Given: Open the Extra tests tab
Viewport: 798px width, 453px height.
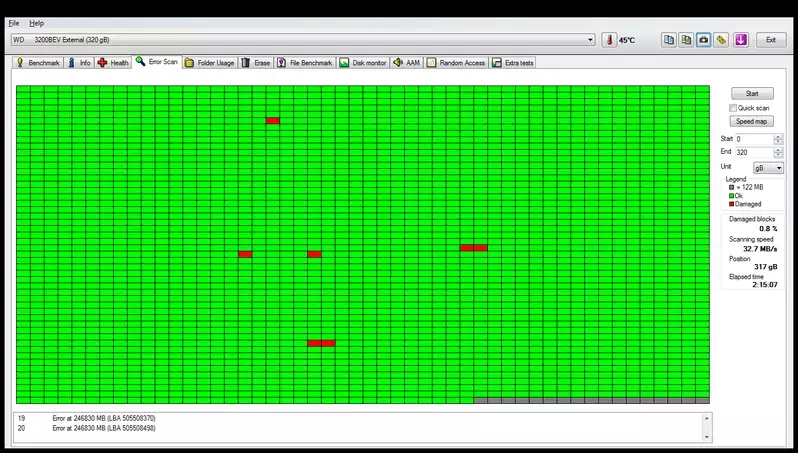Looking at the screenshot, I should point(512,63).
